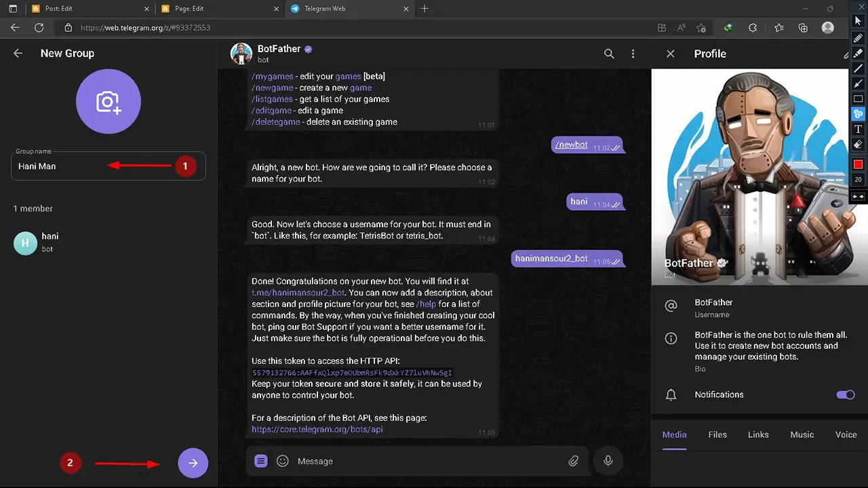The height and width of the screenshot is (488, 868).
Task: Click the /mygames command link
Action: tap(273, 76)
